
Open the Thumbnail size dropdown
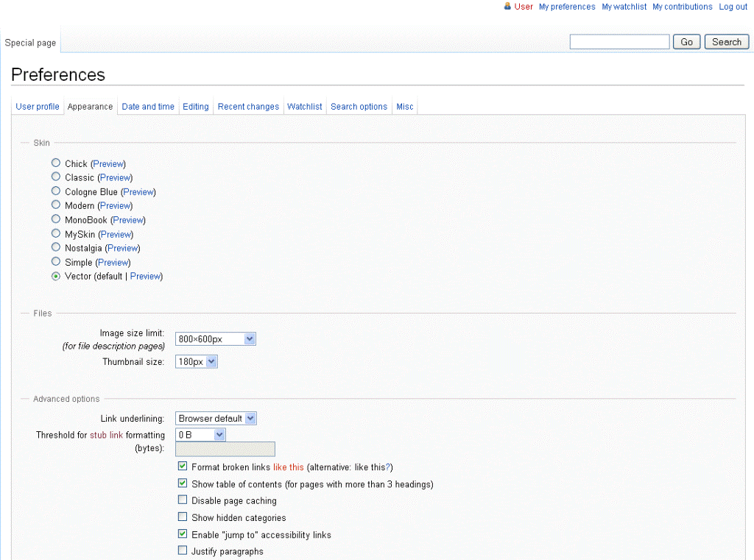[196, 361]
